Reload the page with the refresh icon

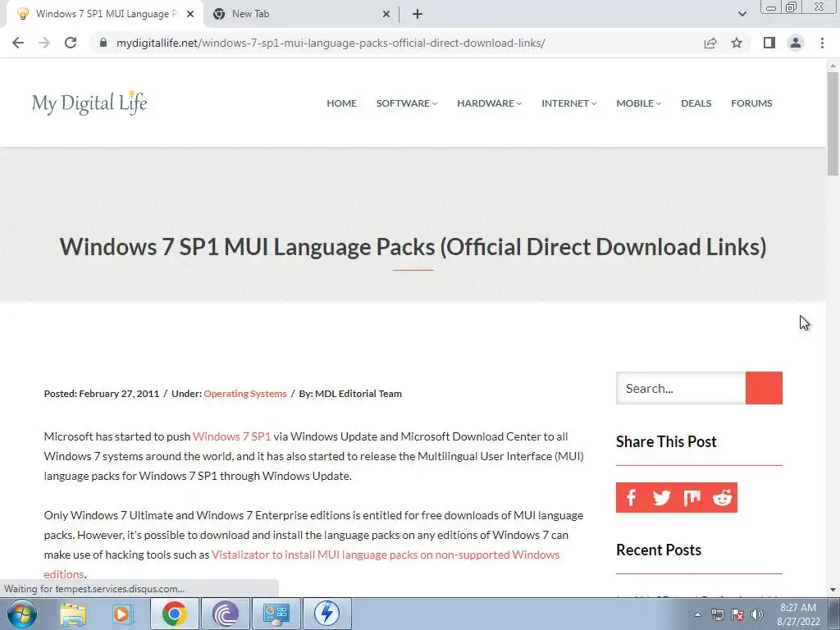pyautogui.click(x=71, y=43)
